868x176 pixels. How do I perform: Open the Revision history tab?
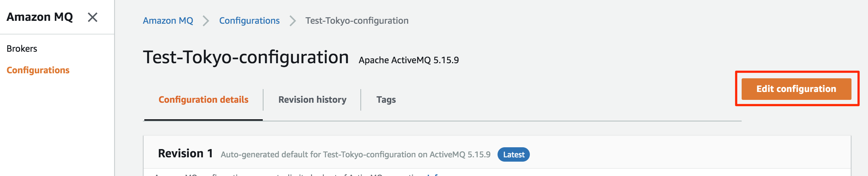click(312, 99)
